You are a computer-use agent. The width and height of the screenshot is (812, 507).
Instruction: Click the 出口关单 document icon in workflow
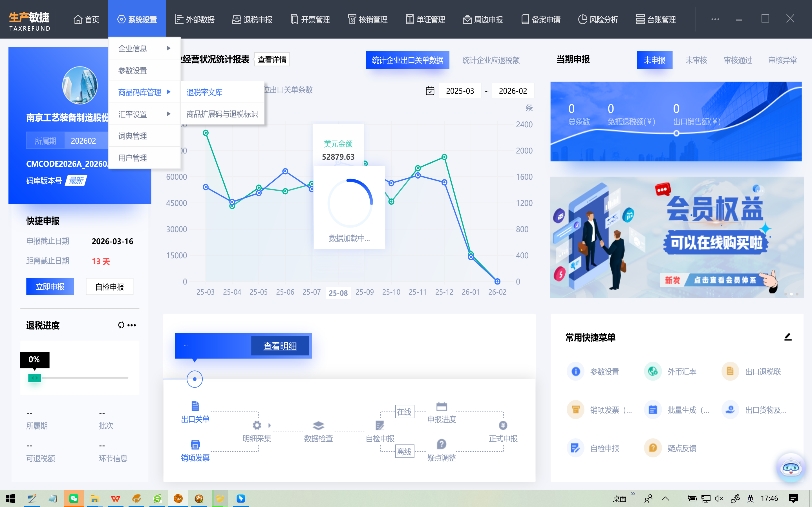[195, 406]
